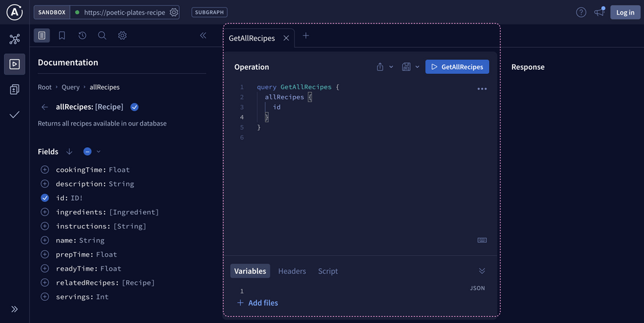Click Query in the breadcrumb

(70, 87)
